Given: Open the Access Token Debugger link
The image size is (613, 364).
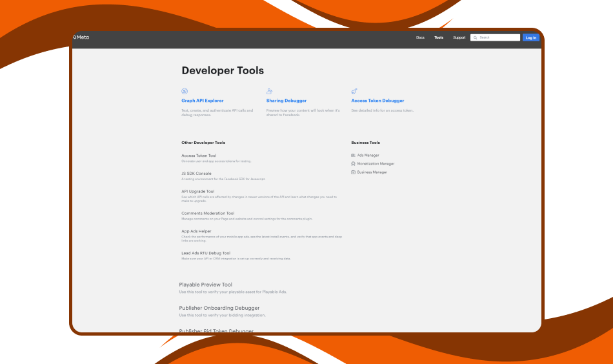Looking at the screenshot, I should point(377,101).
